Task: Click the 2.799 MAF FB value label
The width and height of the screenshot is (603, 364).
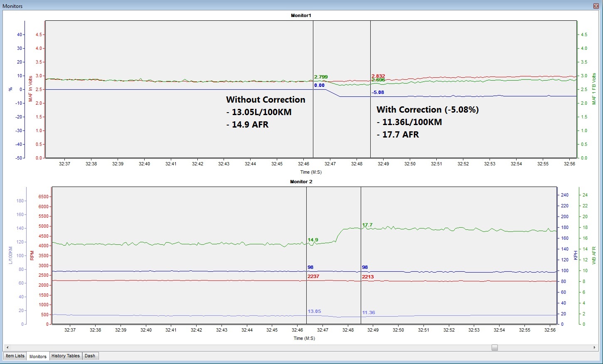Action: 321,77
